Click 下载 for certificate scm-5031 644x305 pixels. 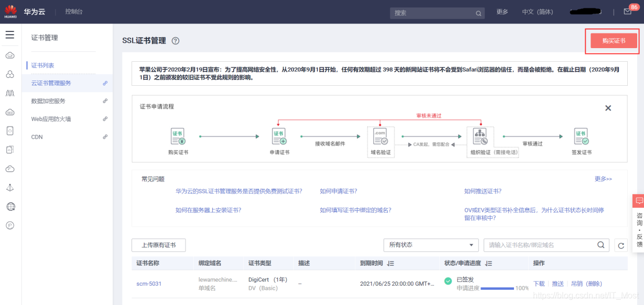tap(539, 284)
